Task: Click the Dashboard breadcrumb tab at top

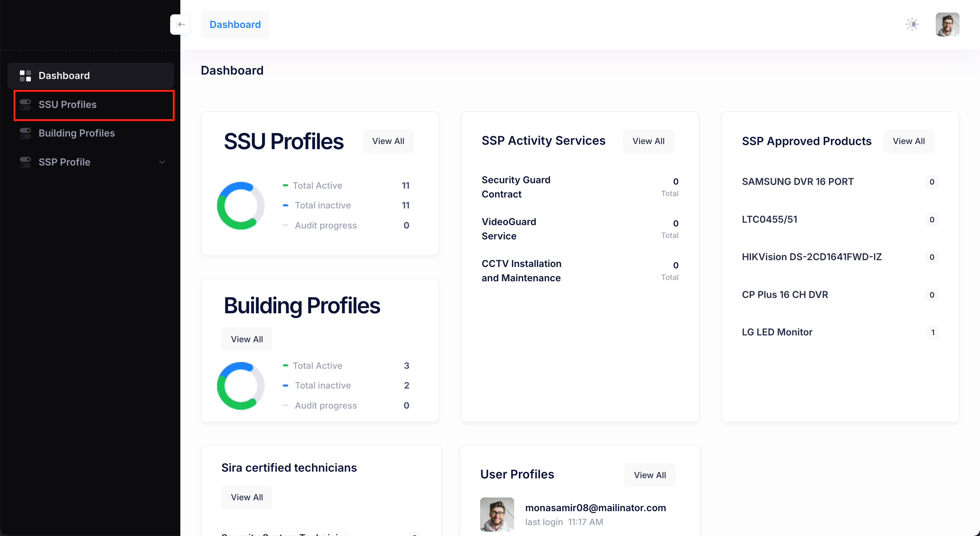Action: pos(235,24)
